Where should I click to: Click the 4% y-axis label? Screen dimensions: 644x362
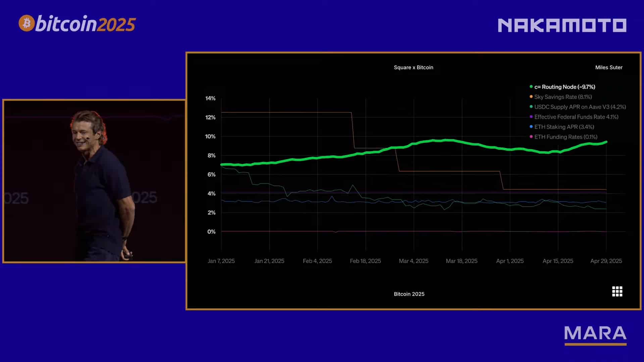click(211, 194)
